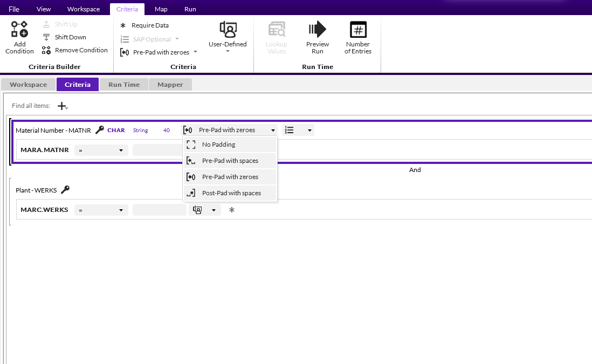Switch to the Workspace panel tab
Image resolution: width=592 pixels, height=364 pixels.
coord(29,85)
